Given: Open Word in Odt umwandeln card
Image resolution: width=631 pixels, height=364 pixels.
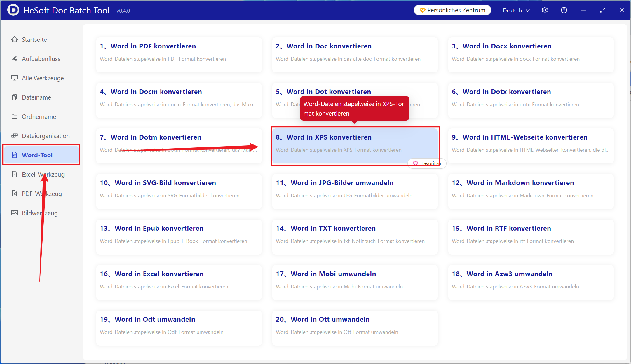Looking at the screenshot, I should tap(179, 328).
